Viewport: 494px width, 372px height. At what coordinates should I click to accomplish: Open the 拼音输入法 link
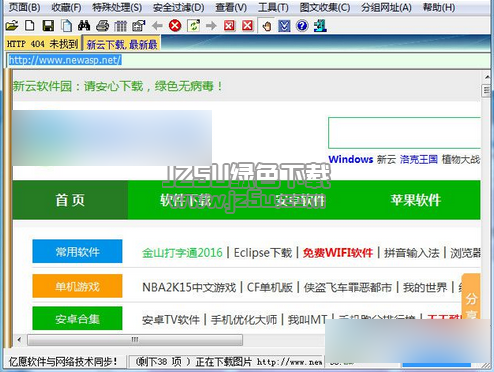[412, 253]
